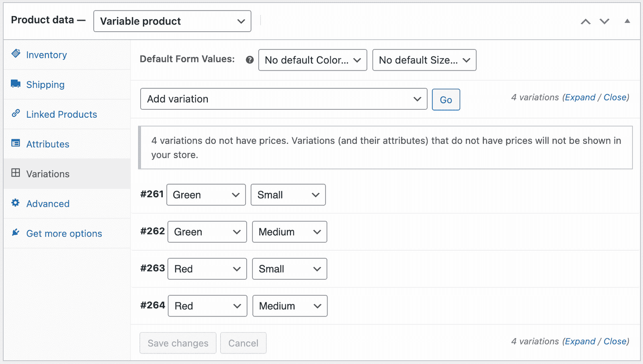Open the No default Color dropdown
This screenshot has height=364, width=643.
(313, 60)
